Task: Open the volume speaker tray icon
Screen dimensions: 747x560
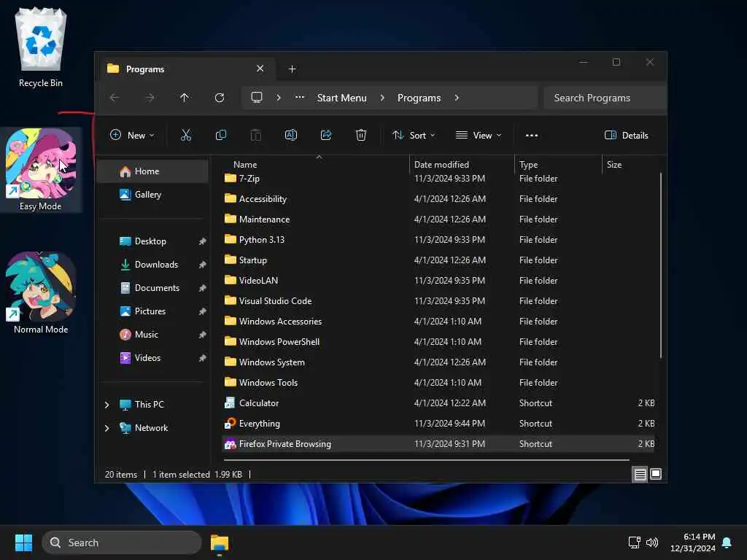Action: [x=652, y=542]
